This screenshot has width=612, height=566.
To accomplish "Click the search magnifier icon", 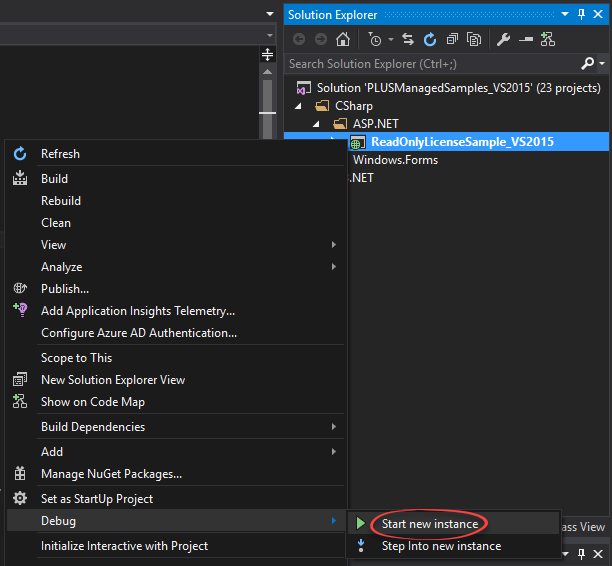I will click(x=587, y=63).
